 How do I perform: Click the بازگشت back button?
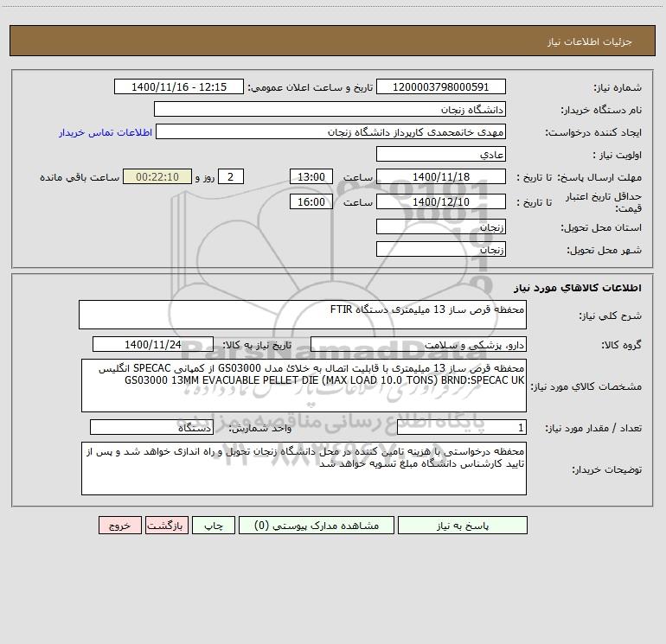tap(166, 525)
